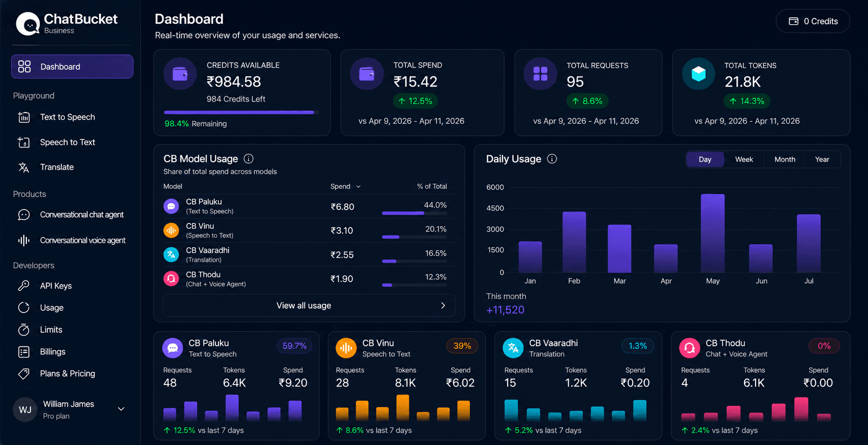Click the 1.3% badge on CB Vaaradhi card
This screenshot has width=868, height=445.
637,346
